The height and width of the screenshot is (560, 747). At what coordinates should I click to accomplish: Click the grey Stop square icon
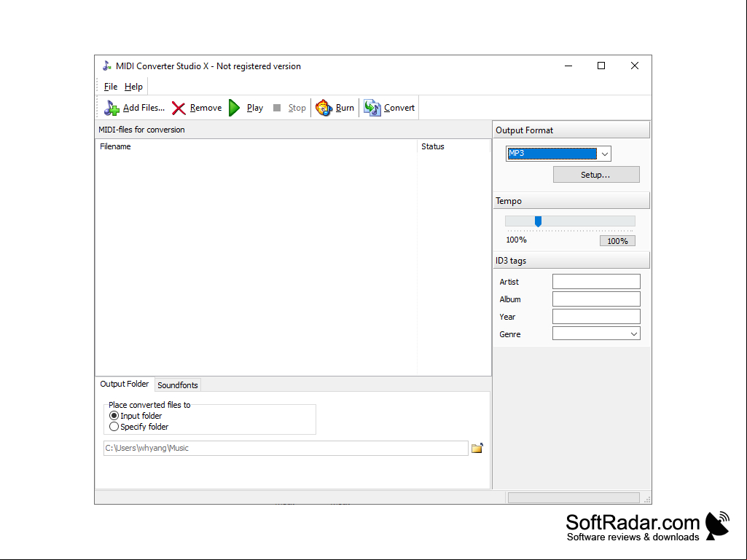277,108
